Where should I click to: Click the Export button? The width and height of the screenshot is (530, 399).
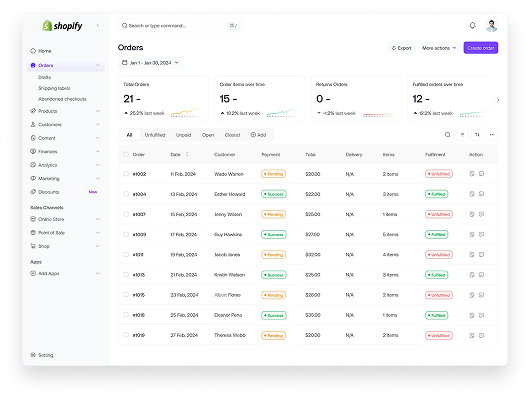[x=401, y=48]
